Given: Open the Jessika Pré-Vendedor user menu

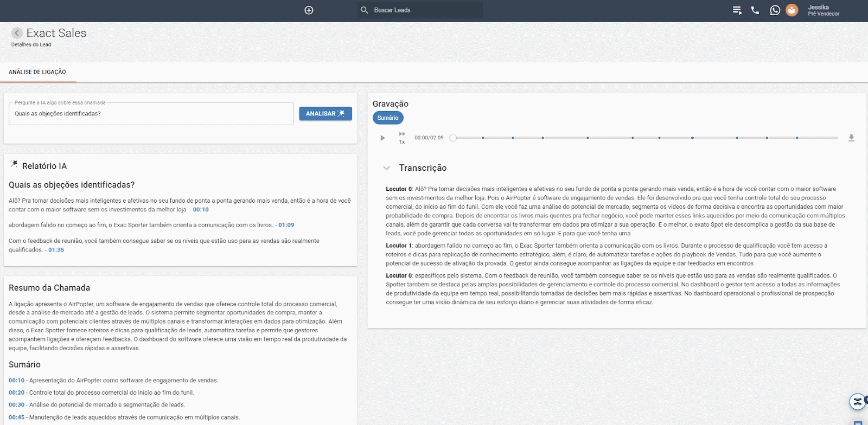Looking at the screenshot, I should coord(823,10).
